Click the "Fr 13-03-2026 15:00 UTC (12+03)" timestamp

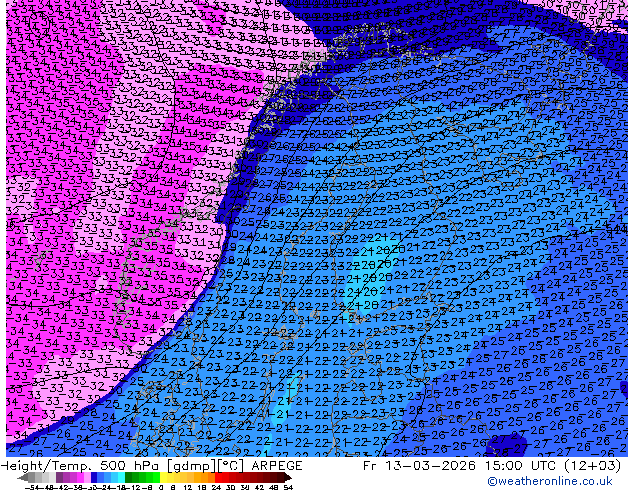click(x=492, y=466)
